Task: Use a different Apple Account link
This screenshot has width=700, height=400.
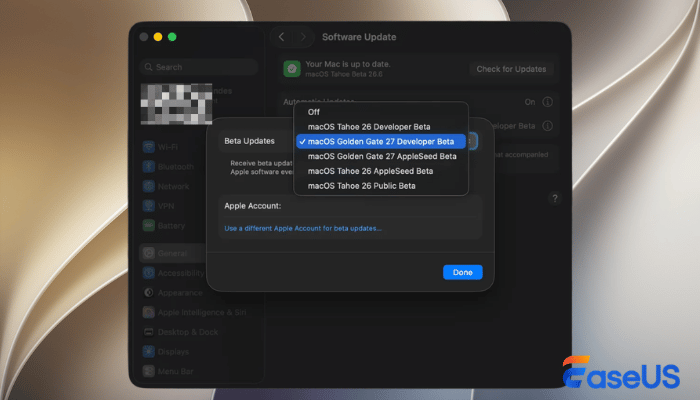Action: click(303, 228)
